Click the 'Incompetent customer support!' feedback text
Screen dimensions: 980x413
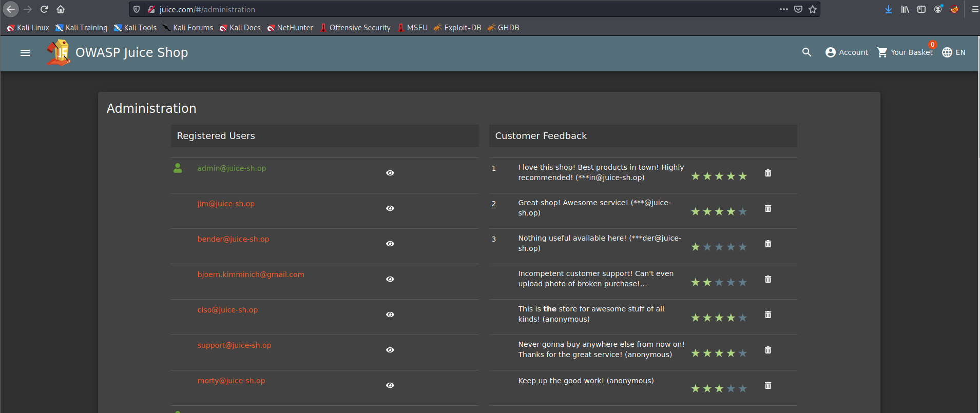point(595,279)
